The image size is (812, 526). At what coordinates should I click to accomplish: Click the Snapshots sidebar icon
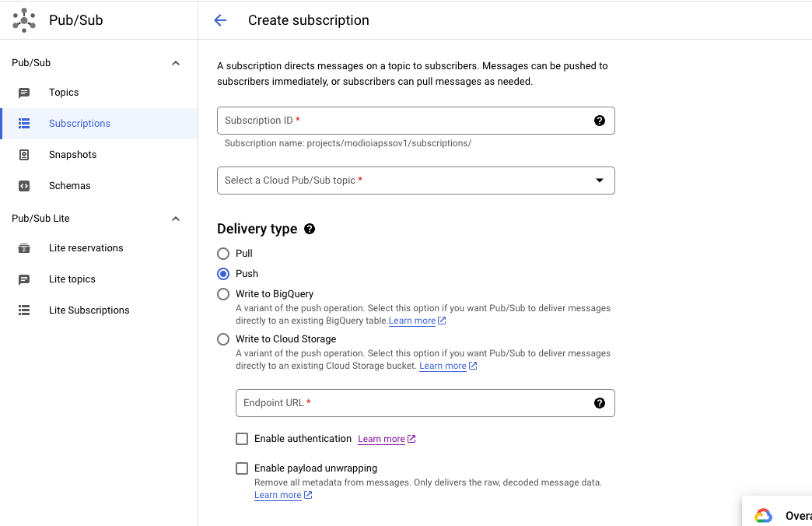[24, 154]
